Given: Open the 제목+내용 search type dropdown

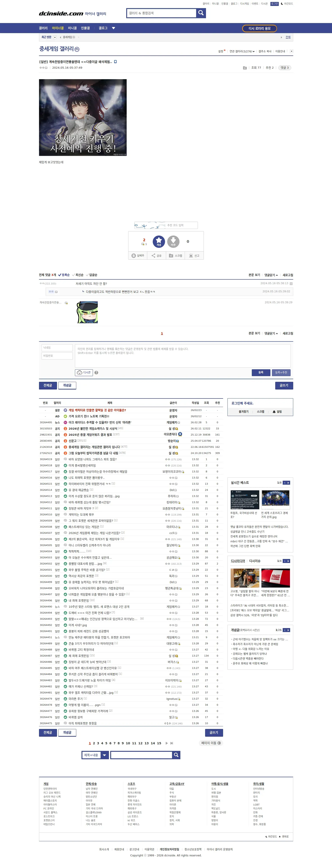Looking at the screenshot, I should [95, 755].
